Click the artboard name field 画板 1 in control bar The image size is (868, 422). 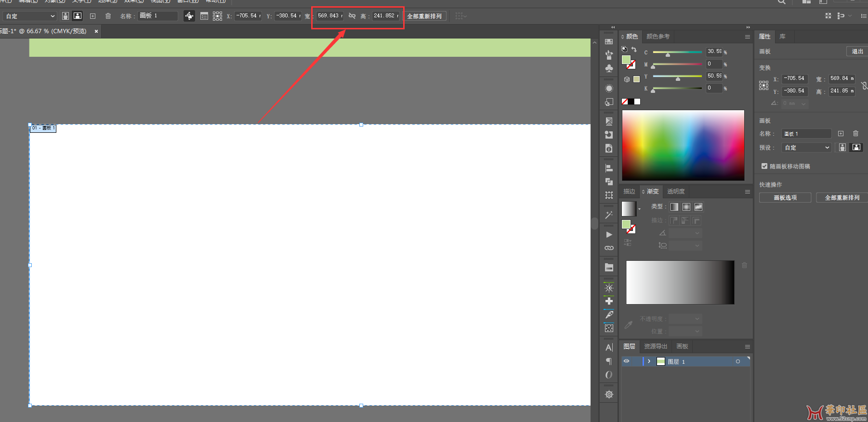click(158, 16)
